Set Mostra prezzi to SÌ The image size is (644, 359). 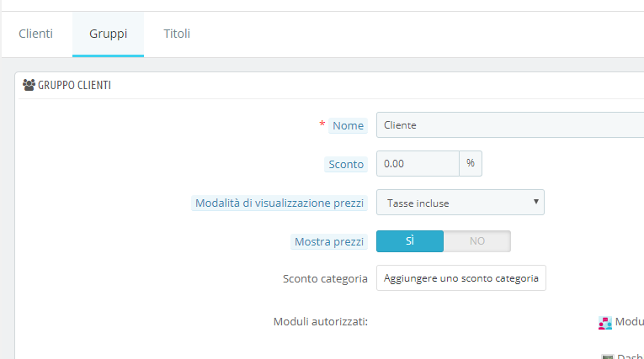click(410, 241)
